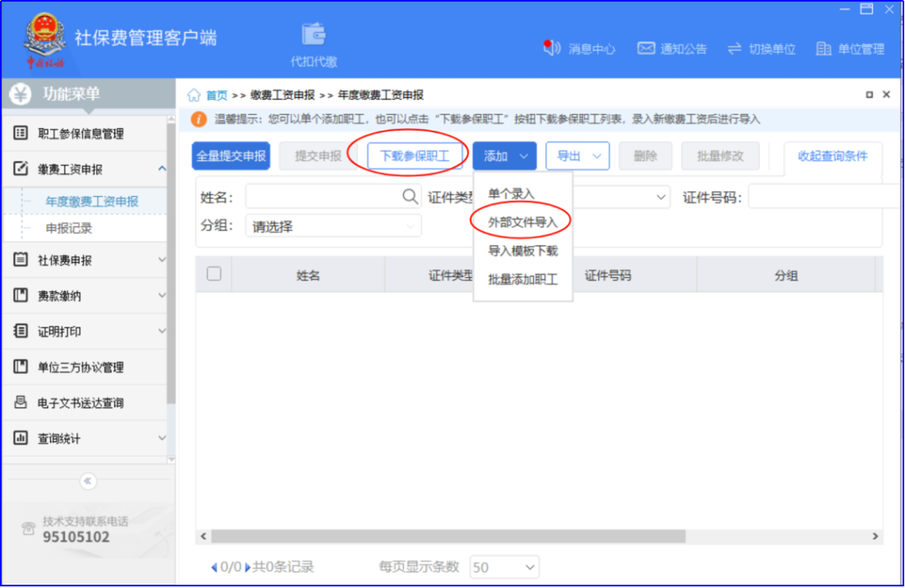
Task: Open 通知公告 envelope icon
Action: 646,49
